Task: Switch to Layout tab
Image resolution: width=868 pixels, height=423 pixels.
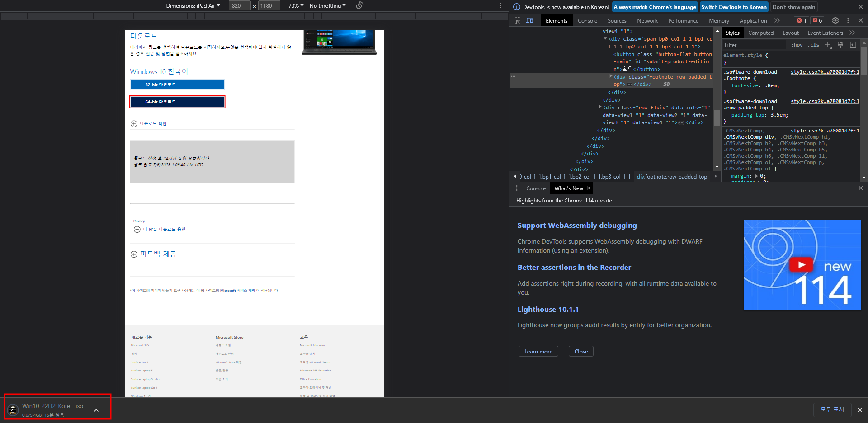Action: tap(791, 33)
